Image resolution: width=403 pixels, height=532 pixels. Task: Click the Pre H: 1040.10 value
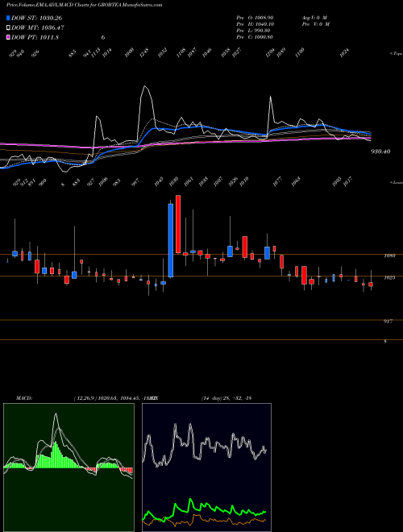pyautogui.click(x=256, y=24)
